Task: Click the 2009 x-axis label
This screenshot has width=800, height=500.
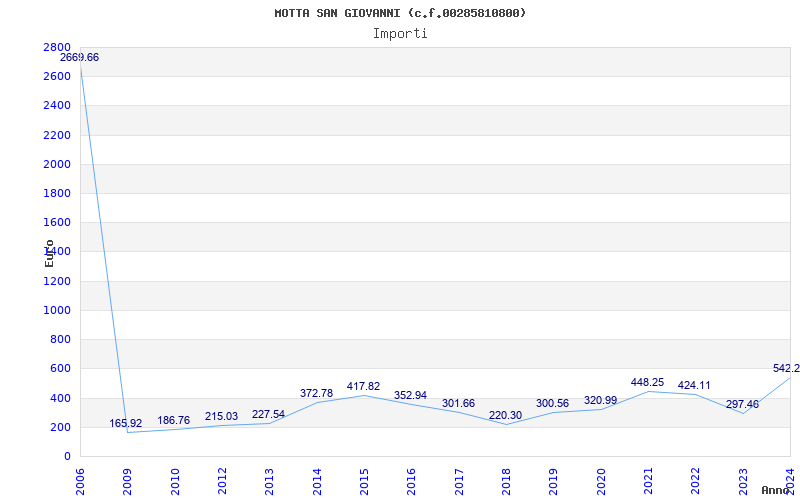Action: [127, 482]
